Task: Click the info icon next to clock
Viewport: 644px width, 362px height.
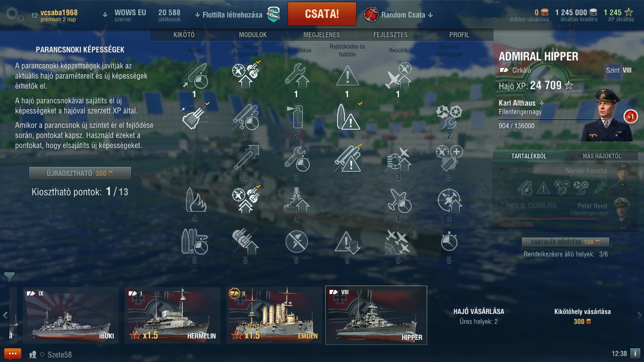Action: click(x=635, y=354)
